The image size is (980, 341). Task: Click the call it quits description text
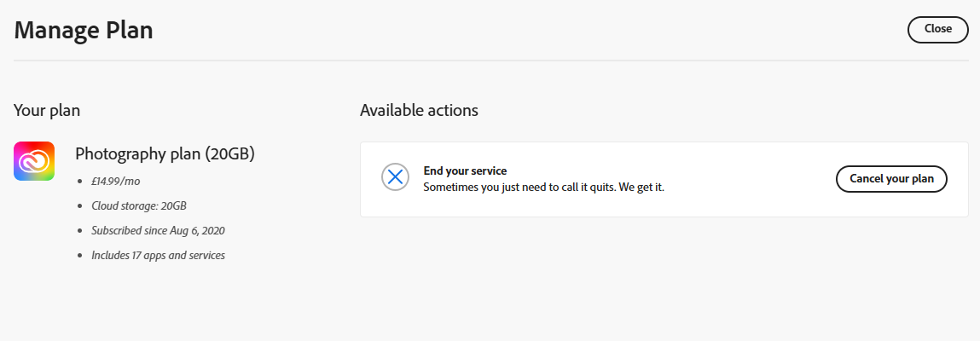[x=544, y=188]
